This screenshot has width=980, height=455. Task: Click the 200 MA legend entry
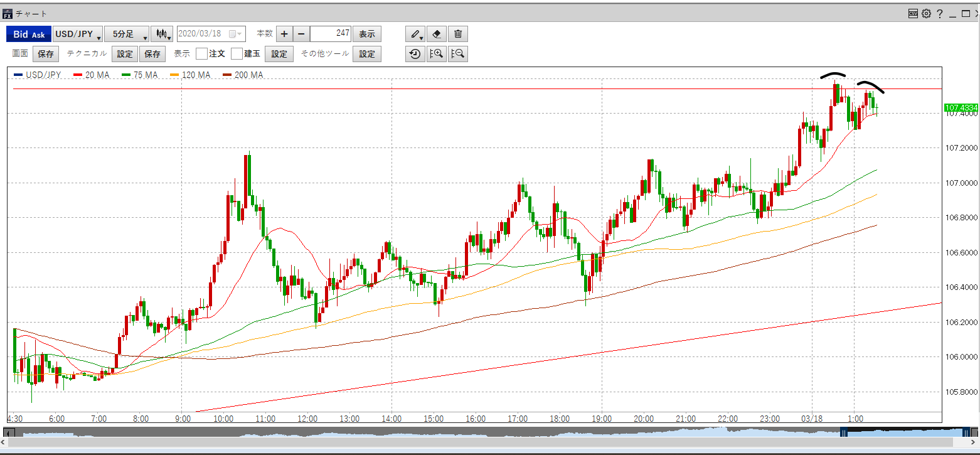click(x=243, y=75)
